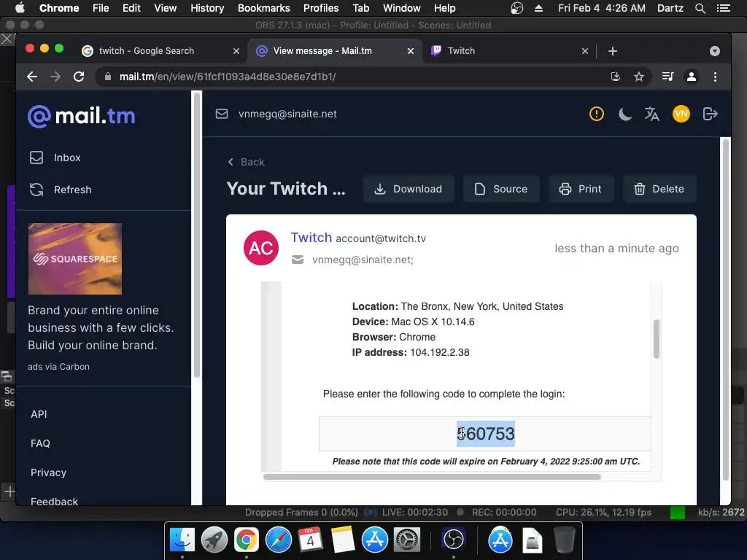This screenshot has height=560, width=747.
Task: Open the VN account avatar
Action: (x=681, y=114)
